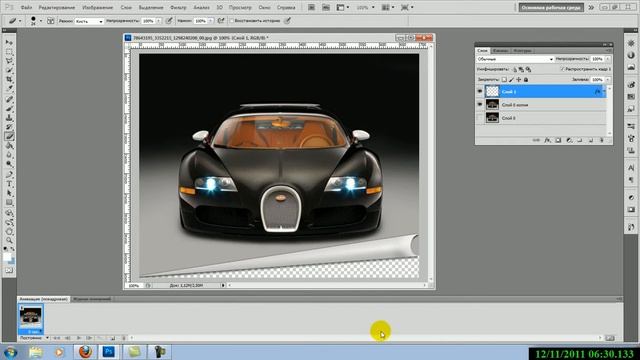This screenshot has height=360, width=640.
Task: Select the Rectangular Marquee tool
Action: click(9, 52)
